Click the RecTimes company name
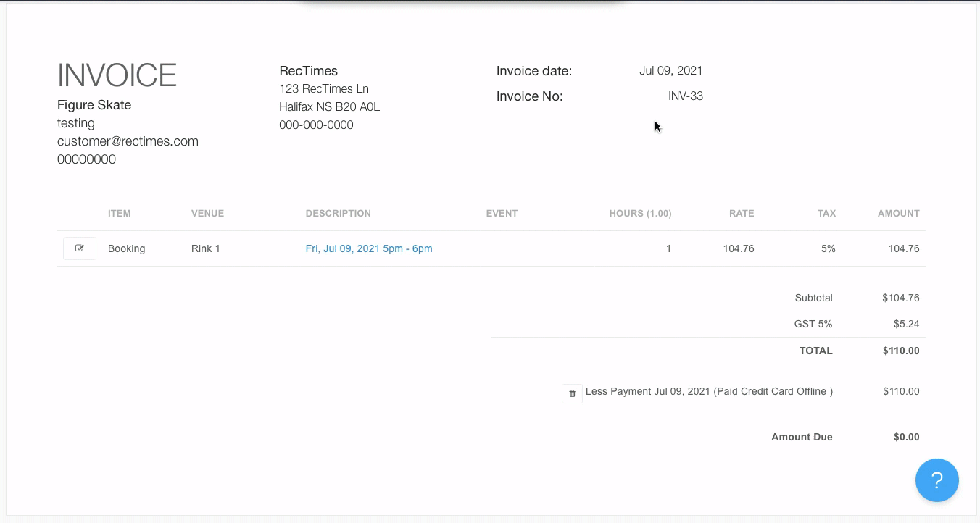 308,71
